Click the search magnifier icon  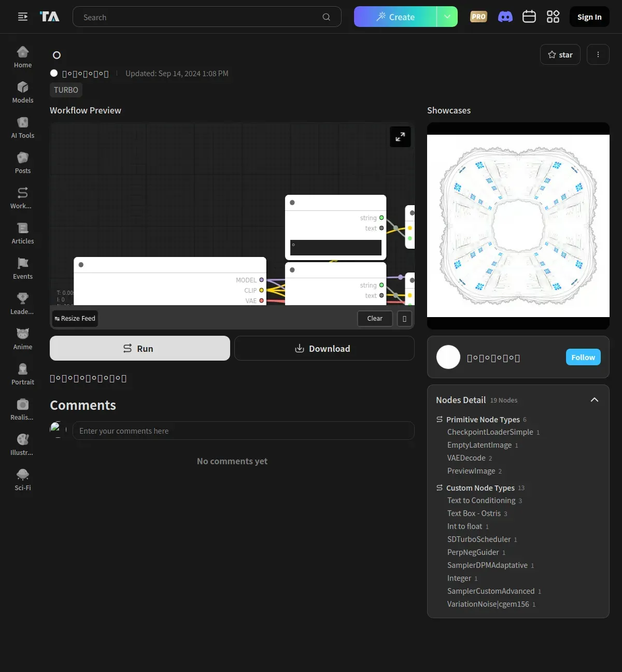[327, 17]
